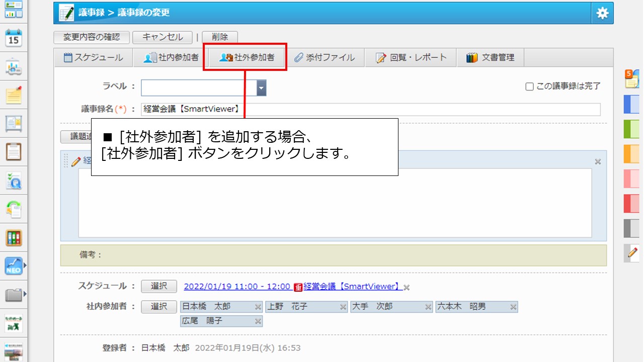This screenshot has height=362, width=644.
Task: Click 選択 button for スケジュール
Action: pos(159,286)
